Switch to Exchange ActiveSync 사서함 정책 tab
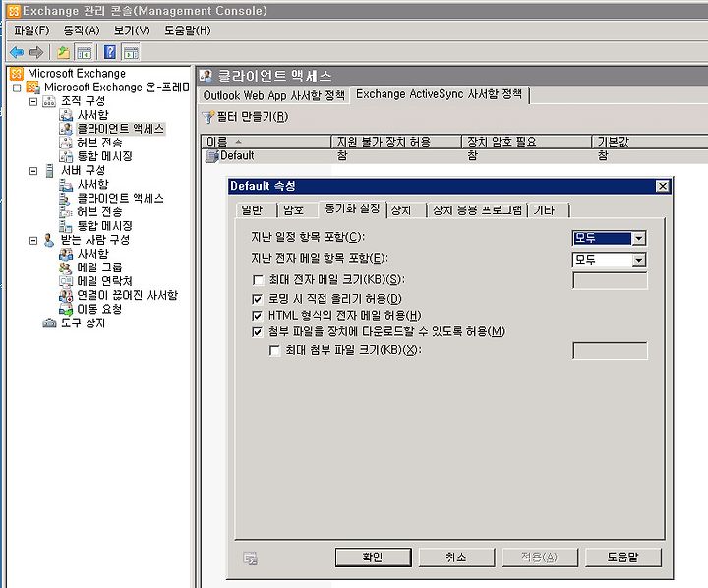The height and width of the screenshot is (588, 708). pos(439,94)
